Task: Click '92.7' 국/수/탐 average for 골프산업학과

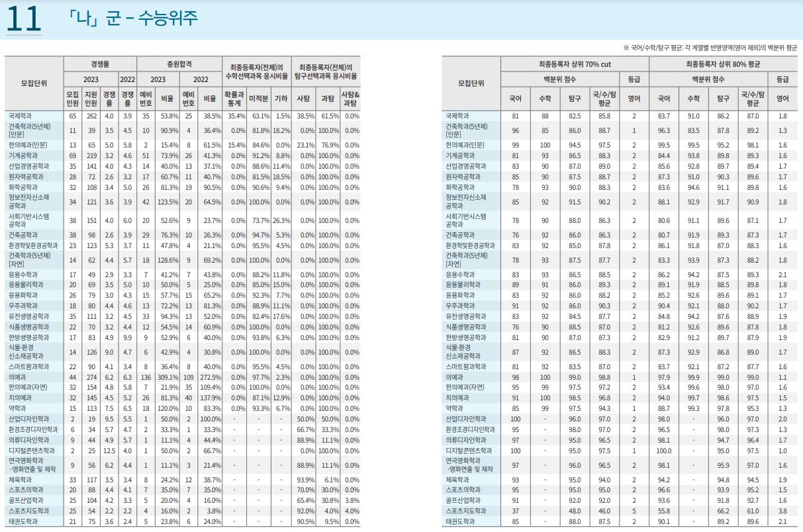Action: pyautogui.click(x=753, y=501)
